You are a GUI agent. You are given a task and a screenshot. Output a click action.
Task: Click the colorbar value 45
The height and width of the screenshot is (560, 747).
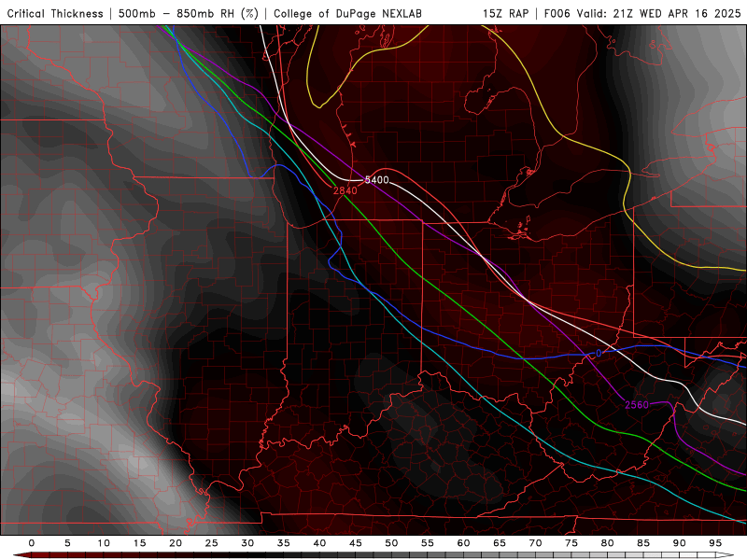pyautogui.click(x=356, y=543)
